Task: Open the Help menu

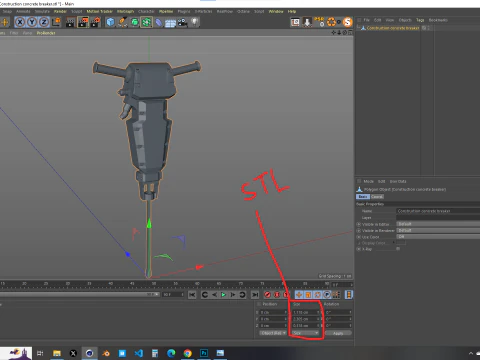Action: (292, 11)
